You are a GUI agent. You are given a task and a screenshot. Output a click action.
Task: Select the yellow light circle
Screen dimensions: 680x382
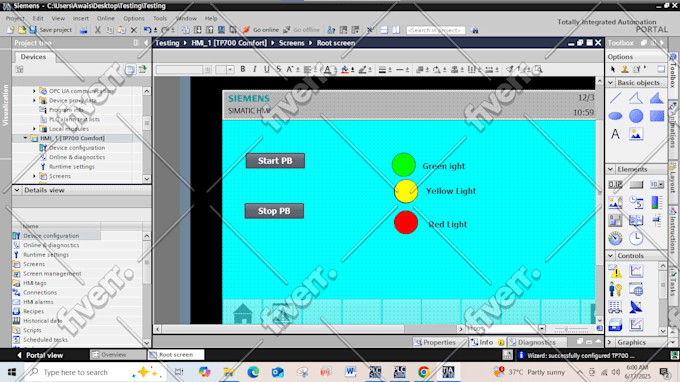pos(406,191)
